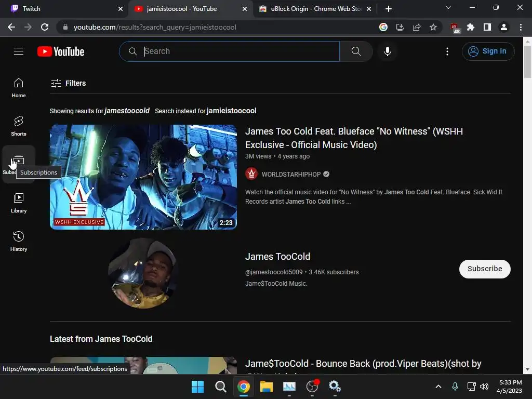Open the Bounce Back video title

[363, 364]
